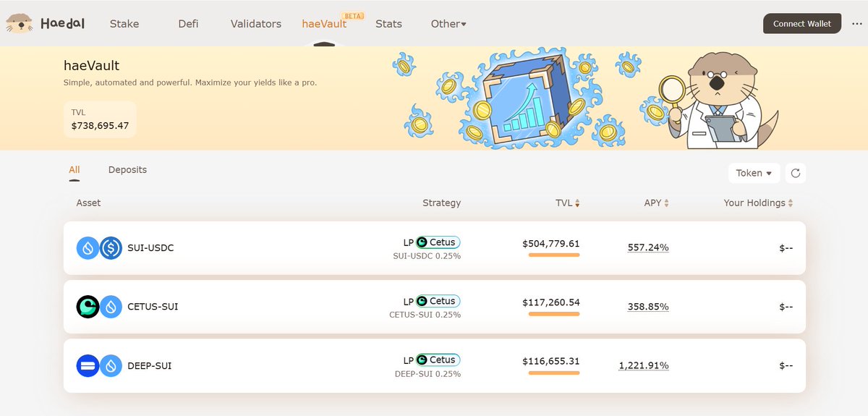Click the 557.24% APY value
Screen dimensions: 868x416
648,247
